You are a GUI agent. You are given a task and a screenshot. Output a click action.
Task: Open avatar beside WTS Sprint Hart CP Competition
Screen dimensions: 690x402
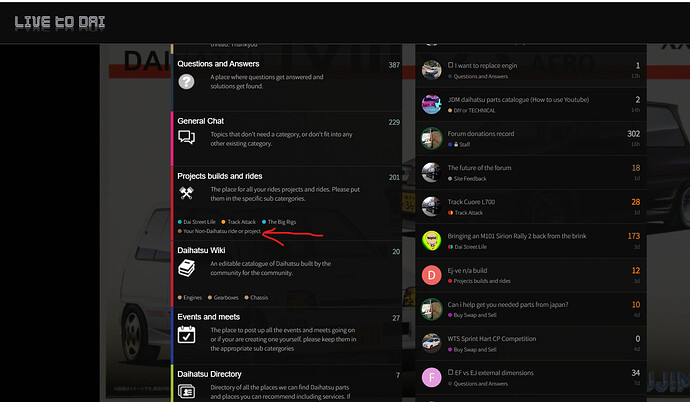[x=431, y=343]
